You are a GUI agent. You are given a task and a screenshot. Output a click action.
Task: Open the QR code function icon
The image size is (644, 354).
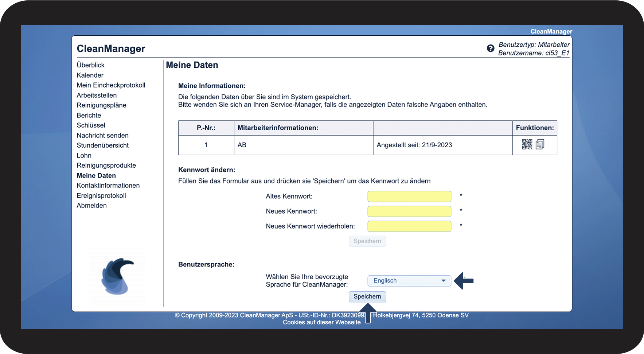(527, 144)
